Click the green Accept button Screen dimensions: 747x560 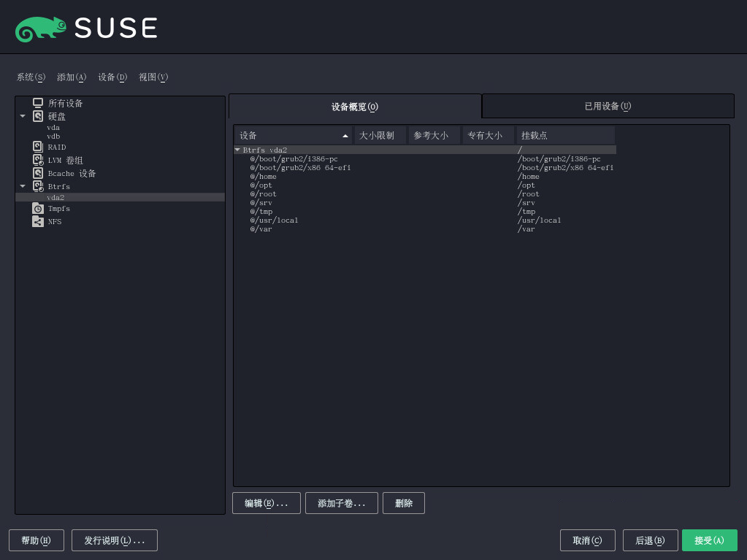coord(709,540)
